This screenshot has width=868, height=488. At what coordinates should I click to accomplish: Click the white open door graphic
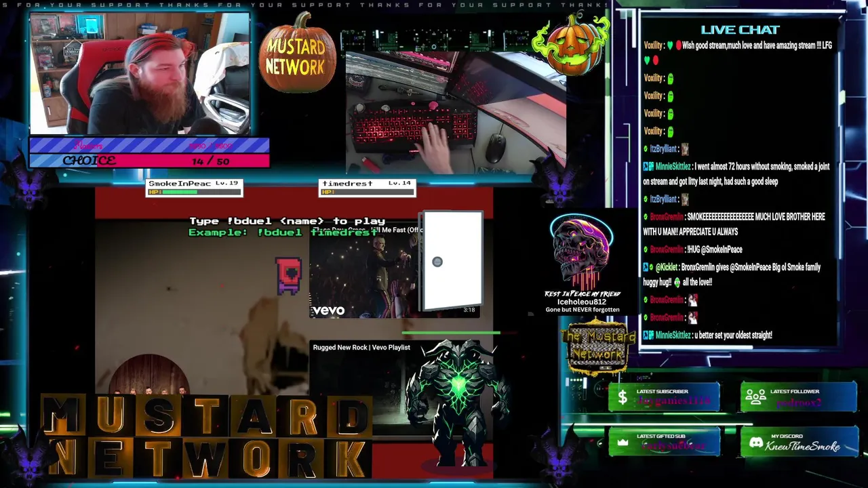tap(452, 261)
